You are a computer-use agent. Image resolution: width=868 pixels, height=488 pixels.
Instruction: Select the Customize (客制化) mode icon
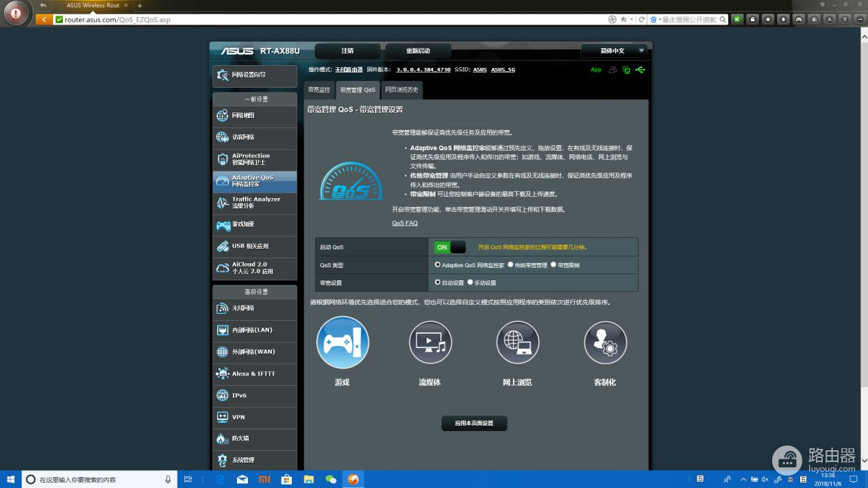(605, 342)
